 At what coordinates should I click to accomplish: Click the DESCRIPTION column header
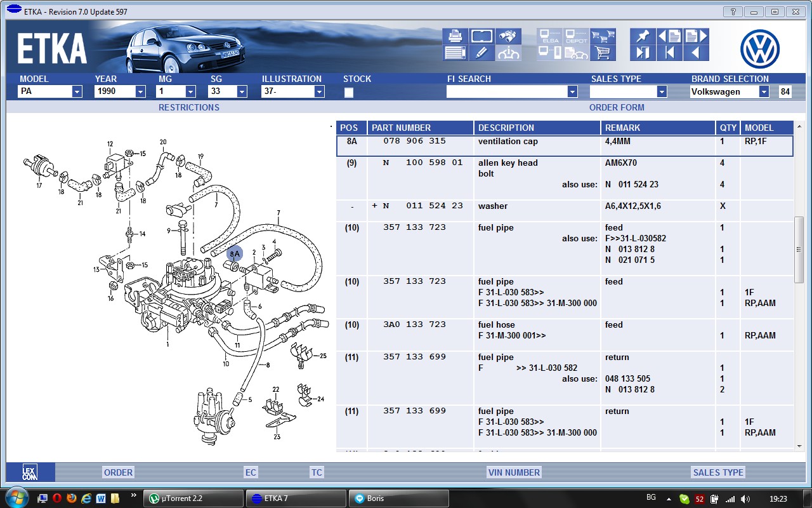pyautogui.click(x=537, y=128)
